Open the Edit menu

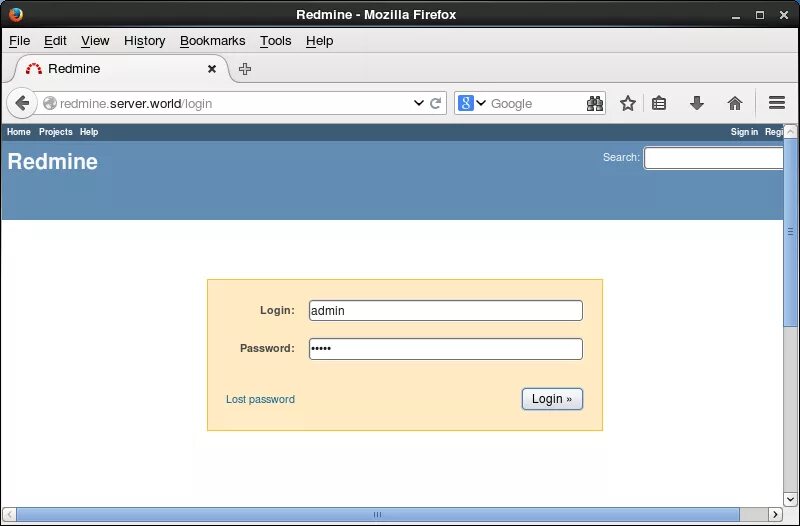click(x=55, y=41)
